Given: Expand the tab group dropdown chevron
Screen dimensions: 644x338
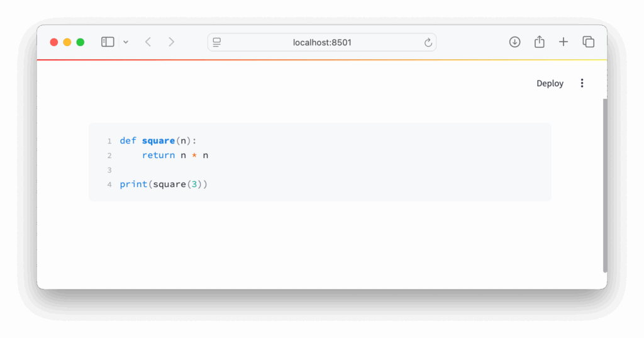Looking at the screenshot, I should pyautogui.click(x=126, y=42).
